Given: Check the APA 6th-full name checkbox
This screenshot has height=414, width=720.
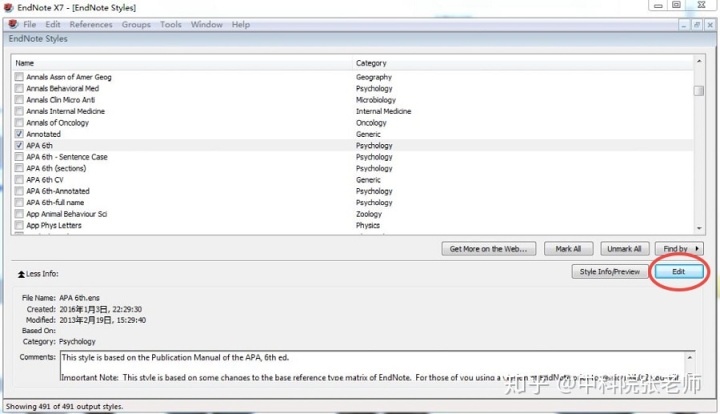Looking at the screenshot, I should (x=19, y=202).
